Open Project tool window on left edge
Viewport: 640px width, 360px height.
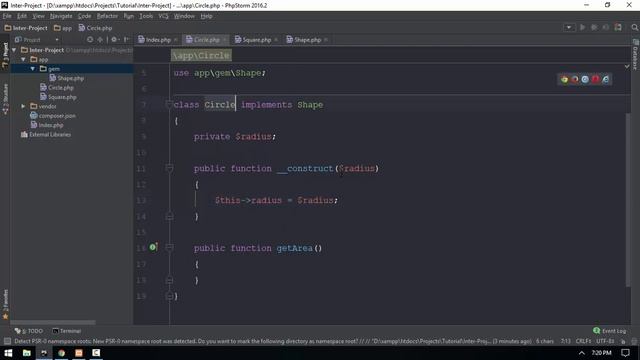5,54
